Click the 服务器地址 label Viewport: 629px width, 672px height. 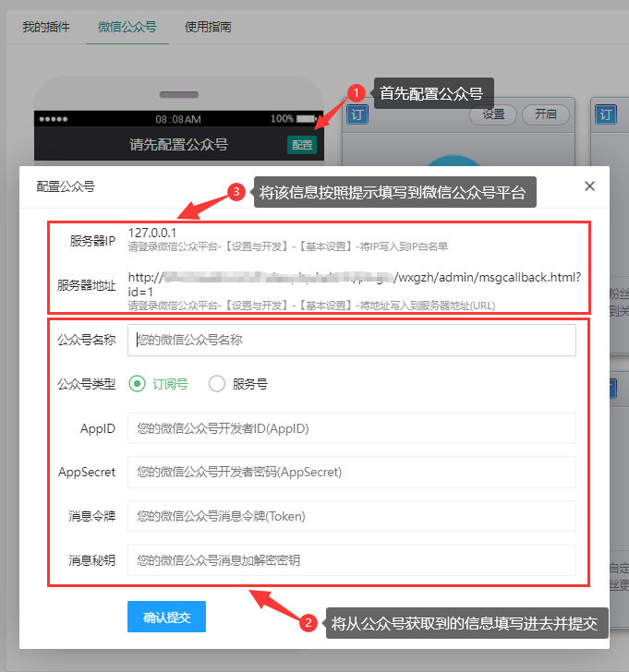click(x=87, y=285)
